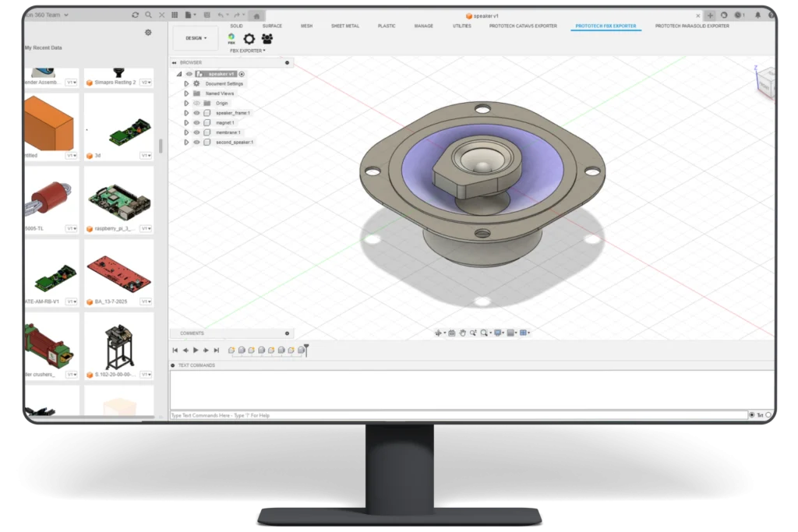Select the Pan tool in the navigation bar
The height and width of the screenshot is (532, 798).
462,332
